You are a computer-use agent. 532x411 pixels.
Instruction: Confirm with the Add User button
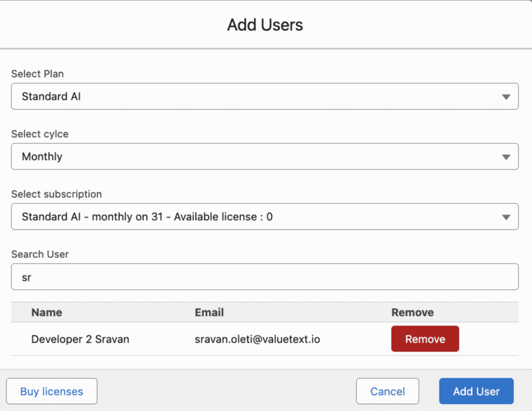[476, 391]
